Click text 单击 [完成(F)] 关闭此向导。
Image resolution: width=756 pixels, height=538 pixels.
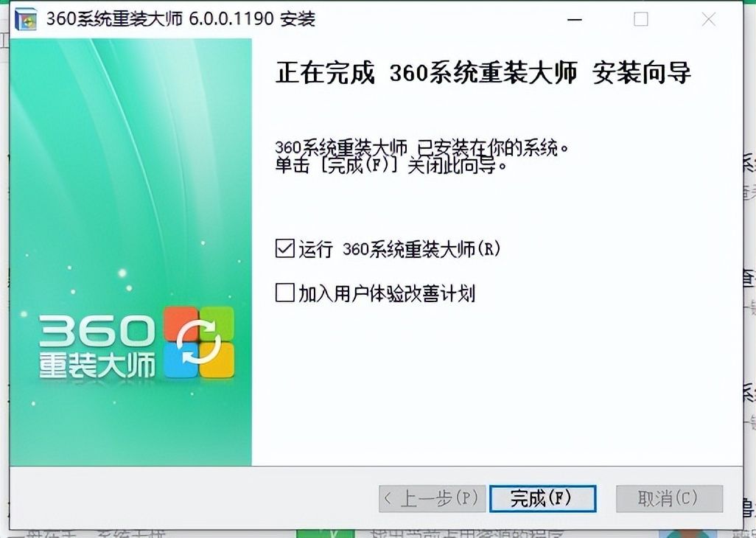click(391, 166)
